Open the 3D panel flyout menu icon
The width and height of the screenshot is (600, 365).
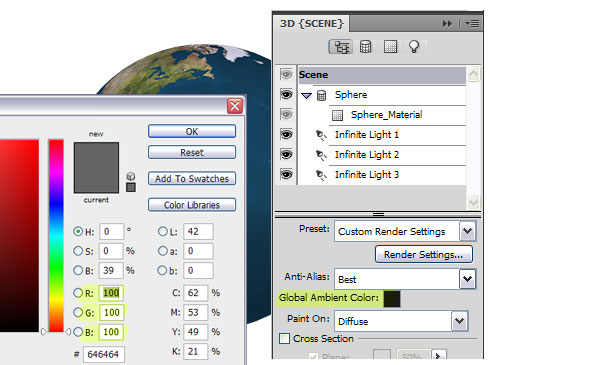(472, 24)
